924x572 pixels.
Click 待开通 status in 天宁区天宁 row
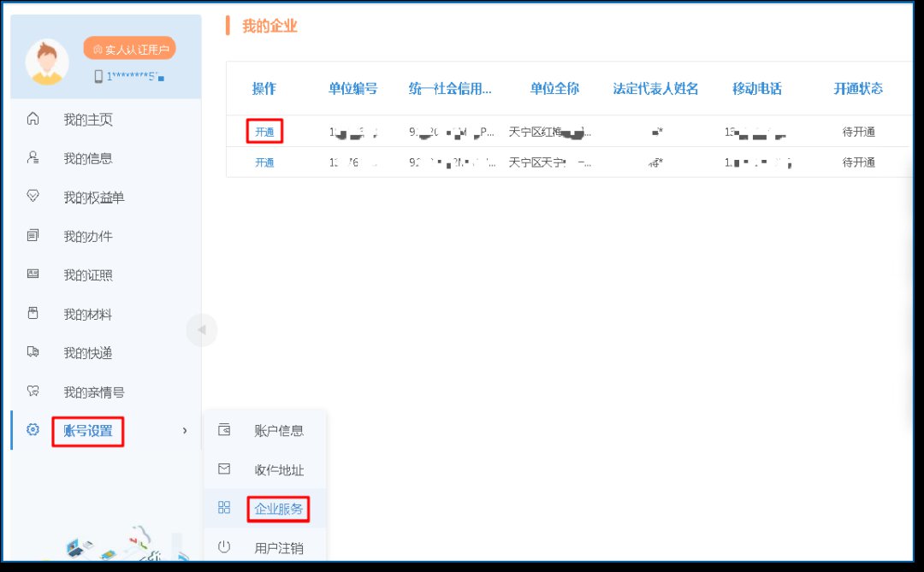click(x=859, y=162)
